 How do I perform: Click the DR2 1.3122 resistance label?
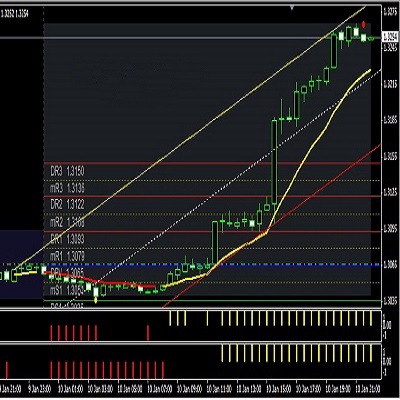click(x=67, y=204)
